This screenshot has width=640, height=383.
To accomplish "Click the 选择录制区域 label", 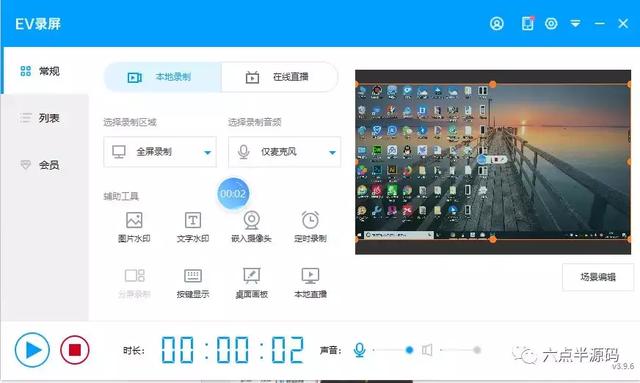I will pyautogui.click(x=130, y=122).
